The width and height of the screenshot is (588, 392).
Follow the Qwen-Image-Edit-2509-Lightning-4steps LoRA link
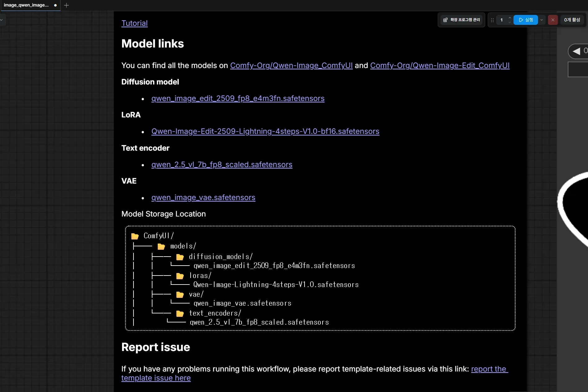pyautogui.click(x=265, y=131)
